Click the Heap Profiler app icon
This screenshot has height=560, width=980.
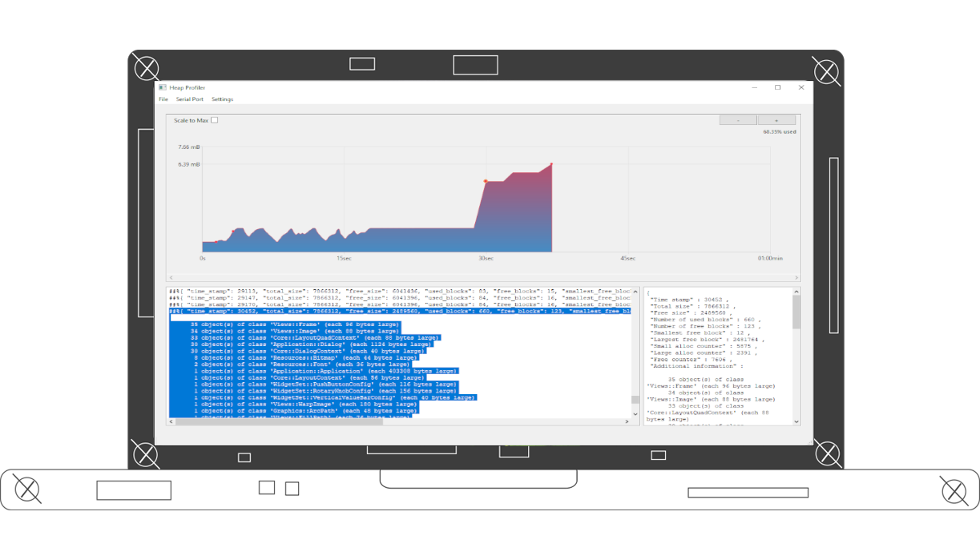click(x=163, y=87)
